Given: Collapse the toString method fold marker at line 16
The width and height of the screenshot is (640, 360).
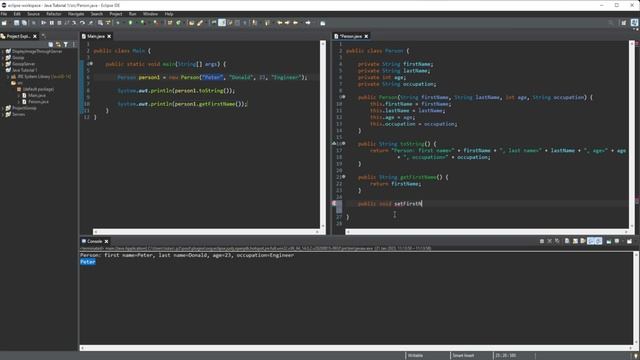Looking at the screenshot, I should 344,144.
